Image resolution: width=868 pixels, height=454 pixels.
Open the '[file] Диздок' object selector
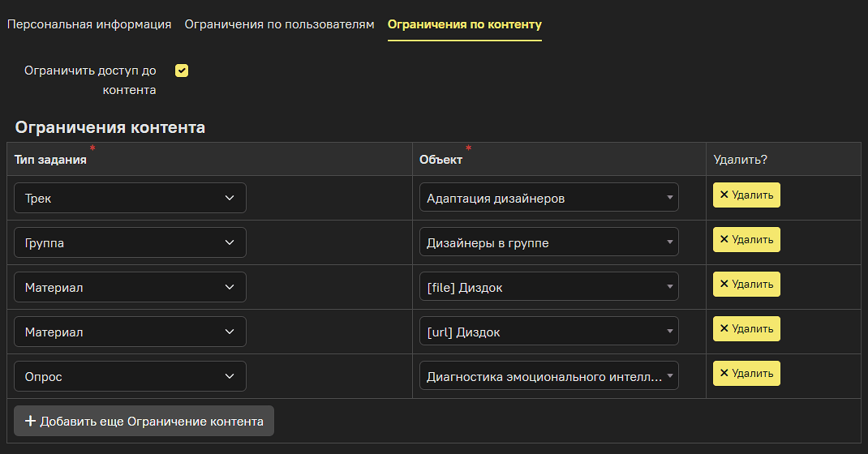[548, 287]
